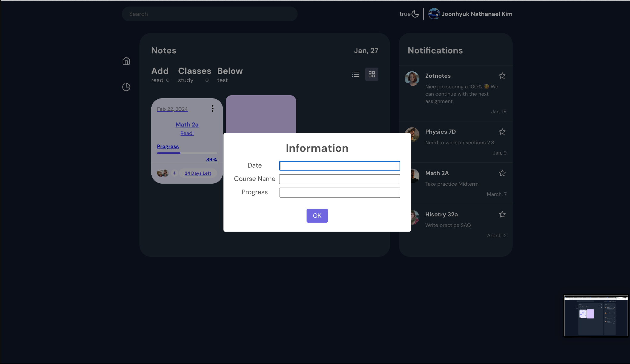Open the Math 2a link
The width and height of the screenshot is (630, 364).
click(187, 125)
